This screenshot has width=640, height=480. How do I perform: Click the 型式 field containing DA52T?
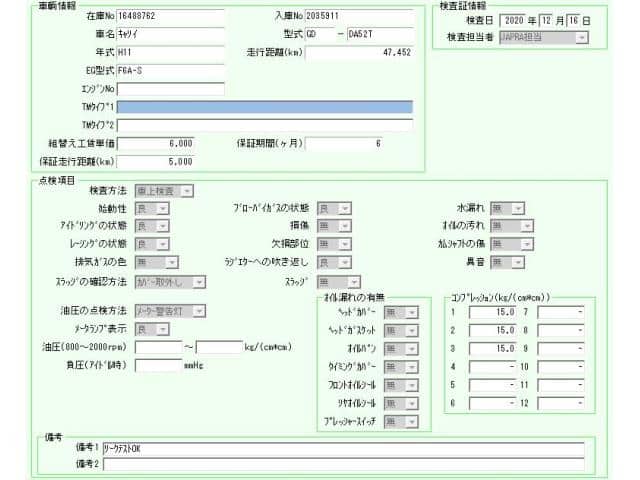pyautogui.click(x=380, y=34)
